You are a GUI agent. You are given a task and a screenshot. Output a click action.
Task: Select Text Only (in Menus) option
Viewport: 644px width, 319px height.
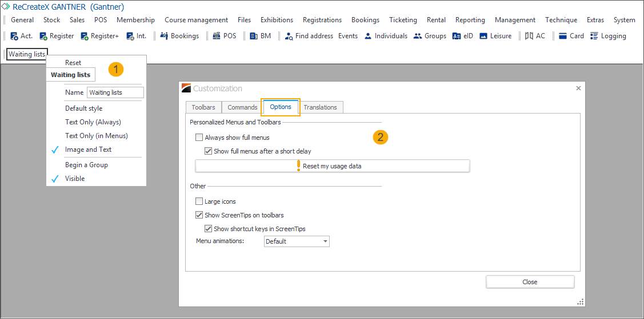pos(96,136)
